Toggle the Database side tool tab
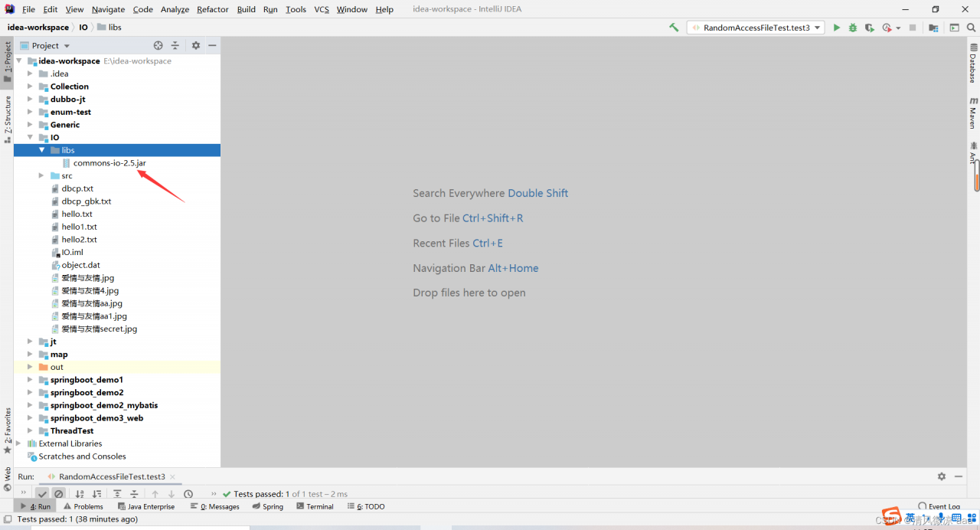 click(x=973, y=63)
